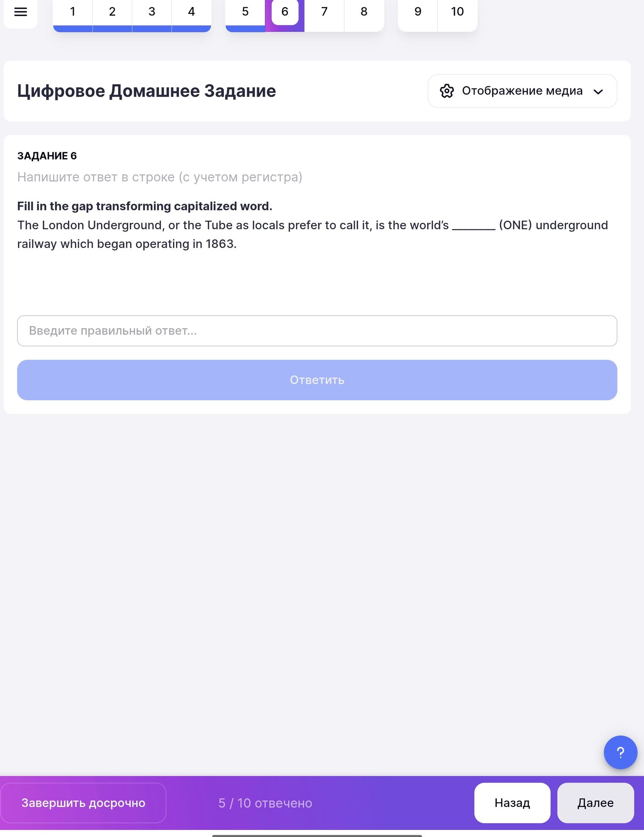The image size is (644, 837).
Task: Open the Отображение медиа dropdown
Action: point(522,91)
